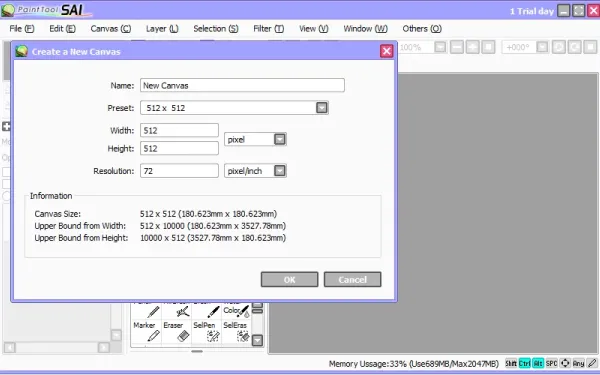Image resolution: width=600 pixels, height=375 pixels.
Task: Click the Any indicator in status bar
Action: click(x=578, y=363)
